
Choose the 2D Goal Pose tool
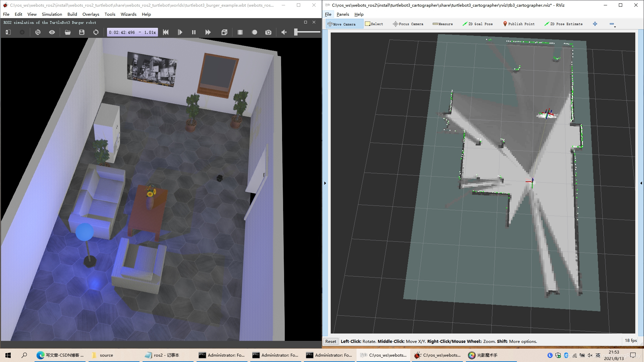coord(478,24)
